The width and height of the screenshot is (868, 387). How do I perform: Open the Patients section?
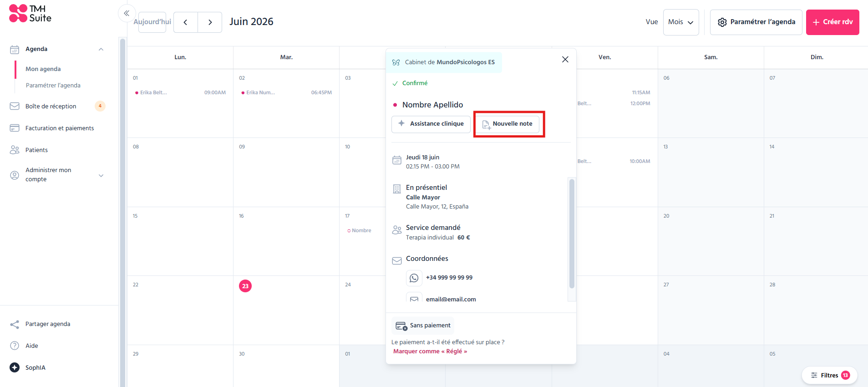coord(36,150)
